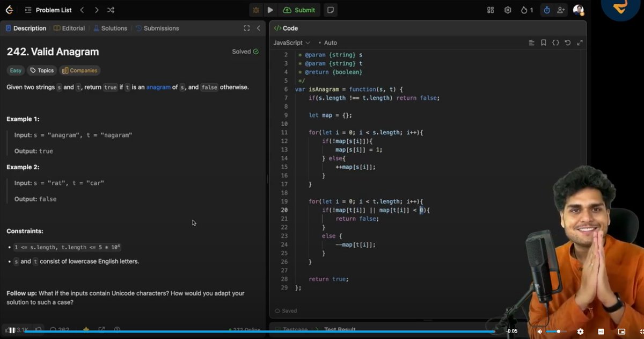
Task: Pick a random problem with shuffle icon
Action: pos(111,10)
